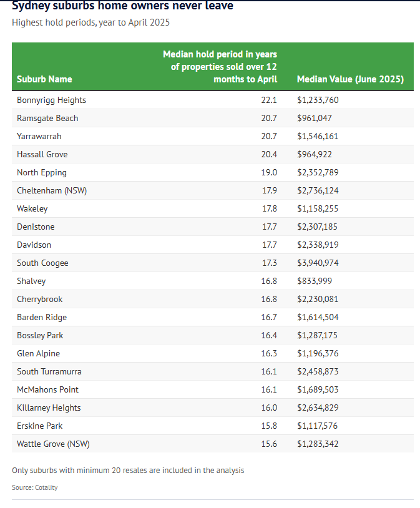Image resolution: width=420 pixels, height=508 pixels.
Task: Click the Sydney suburbs home owners title
Action: (x=123, y=6)
